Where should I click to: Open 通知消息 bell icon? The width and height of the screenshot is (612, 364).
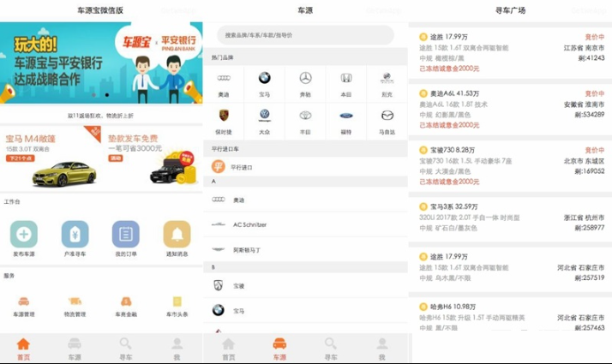pos(177,233)
